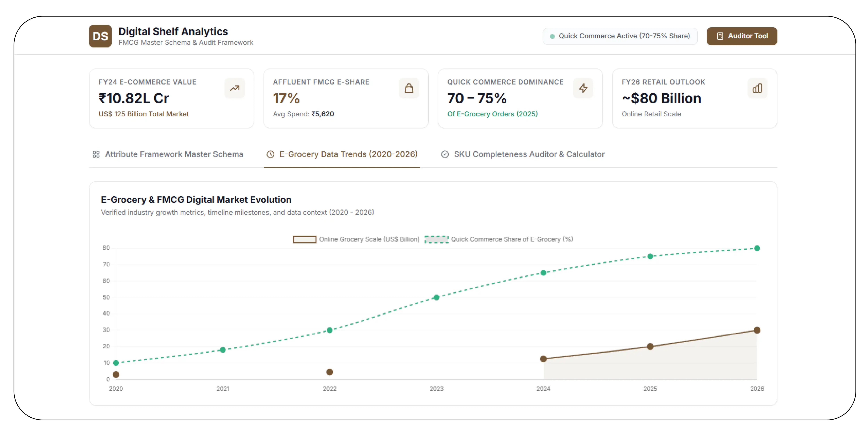Click the 2024 green Quick Commerce data point
The image size is (868, 431).
[x=543, y=273]
